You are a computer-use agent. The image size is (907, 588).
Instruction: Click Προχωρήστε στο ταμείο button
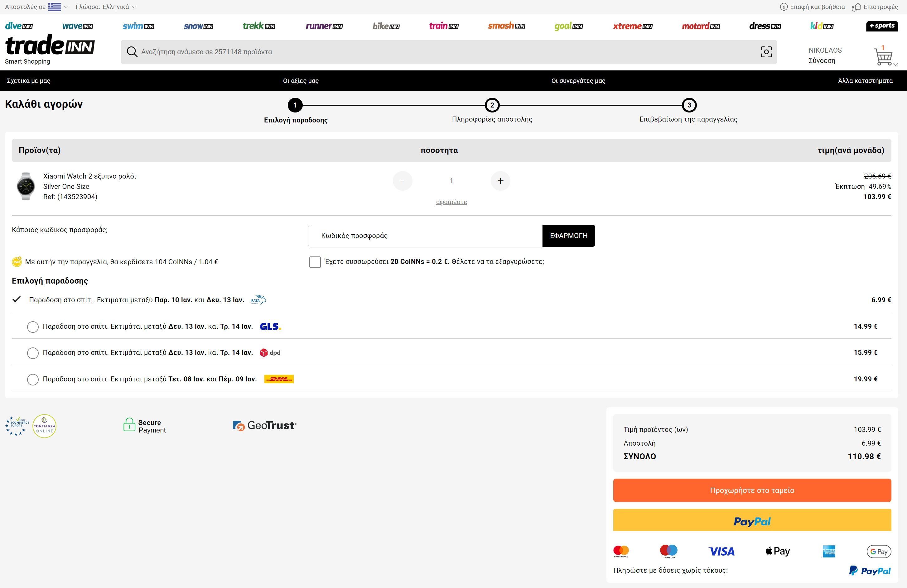tap(752, 490)
